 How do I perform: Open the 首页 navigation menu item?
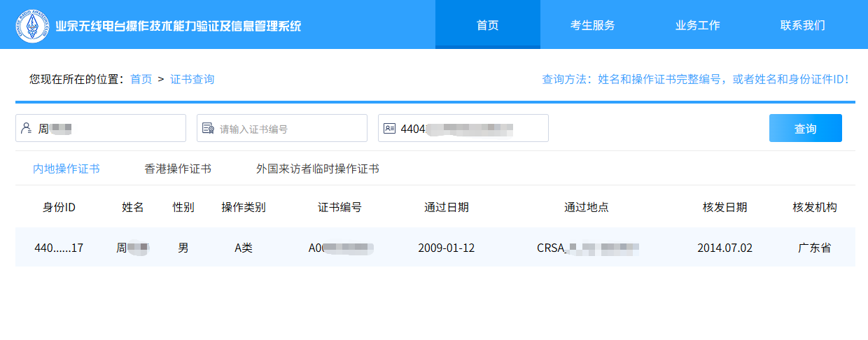click(x=487, y=25)
